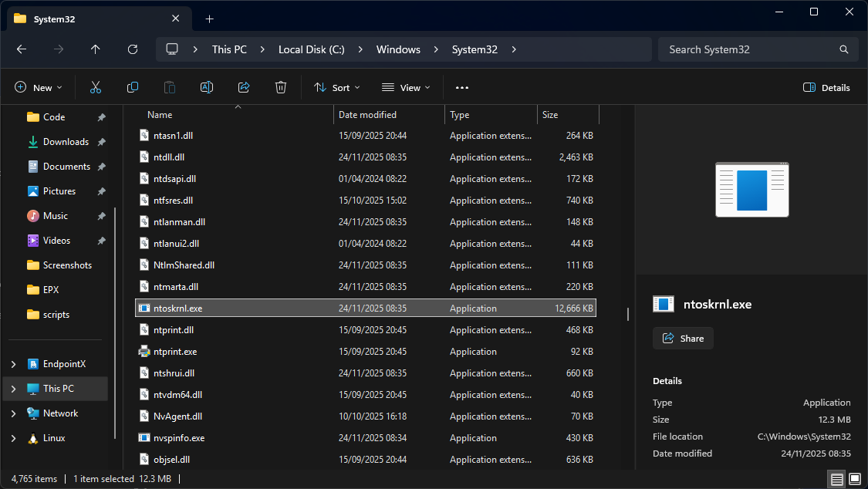Click the Share arrow icon in toolbar
The width and height of the screenshot is (868, 489).
click(244, 87)
